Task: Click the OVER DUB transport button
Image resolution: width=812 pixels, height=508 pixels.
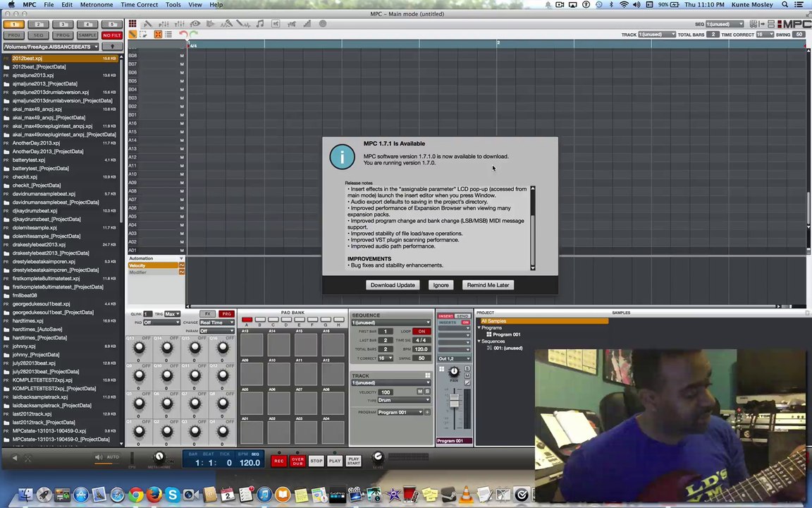Action: (297, 461)
